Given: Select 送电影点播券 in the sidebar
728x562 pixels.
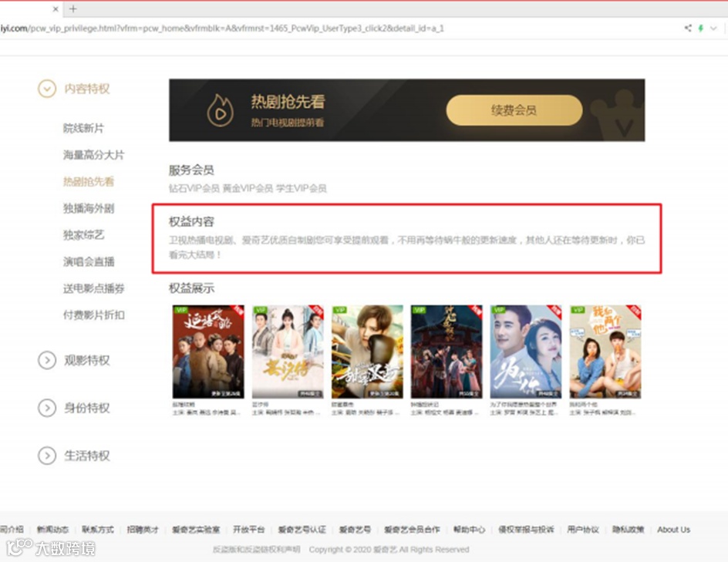Looking at the screenshot, I should pos(94,288).
